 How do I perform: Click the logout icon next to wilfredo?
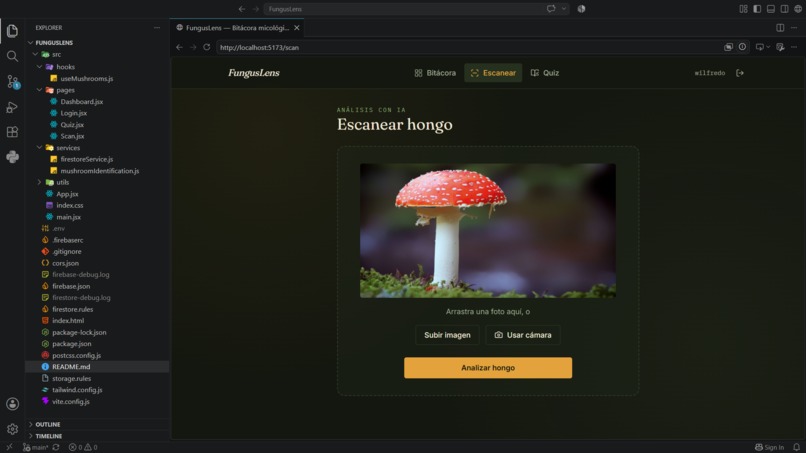click(740, 73)
